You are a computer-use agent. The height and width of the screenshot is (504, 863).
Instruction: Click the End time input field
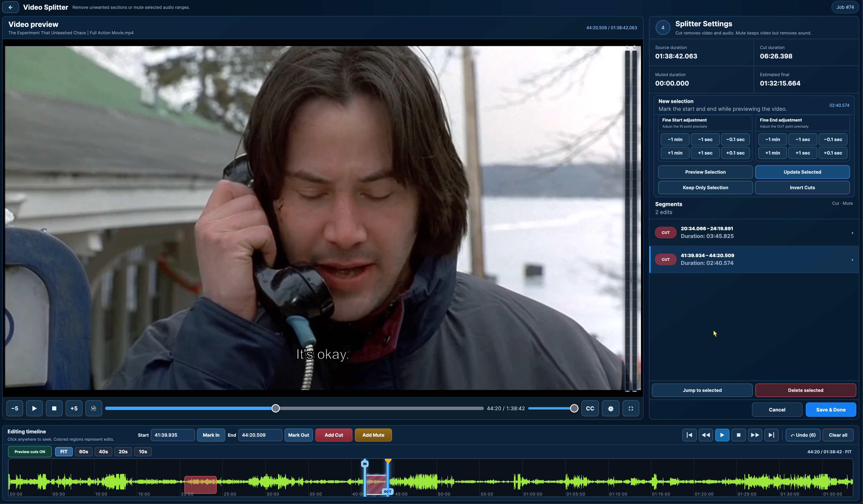(260, 435)
